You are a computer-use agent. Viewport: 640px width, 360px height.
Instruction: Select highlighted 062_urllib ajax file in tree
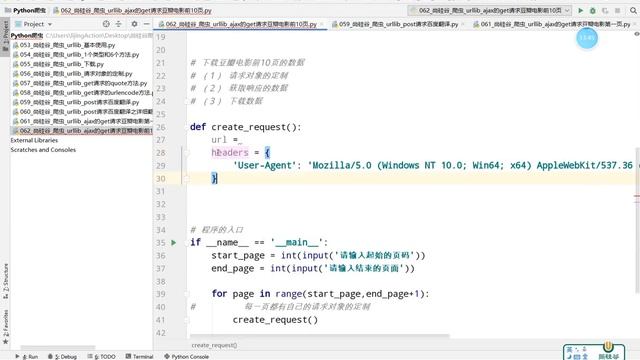pyautogui.click(x=82, y=131)
